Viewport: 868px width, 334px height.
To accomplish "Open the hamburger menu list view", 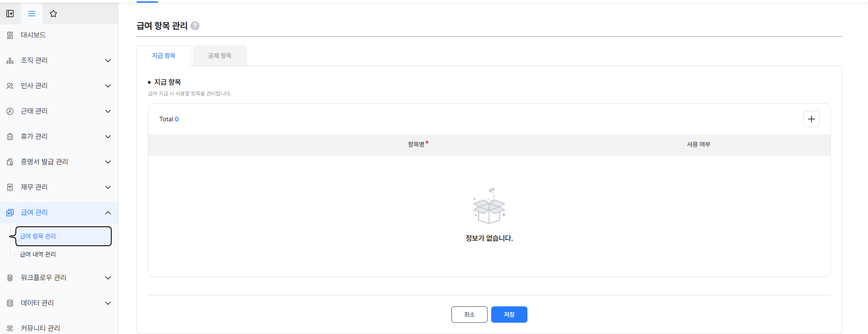I will (32, 14).
